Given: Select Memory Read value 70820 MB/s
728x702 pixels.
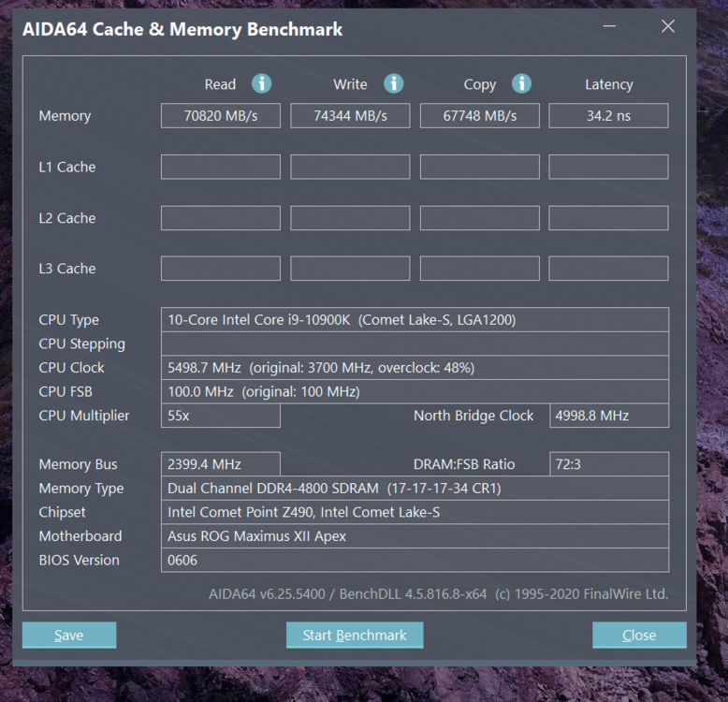Looking at the screenshot, I should click(221, 116).
